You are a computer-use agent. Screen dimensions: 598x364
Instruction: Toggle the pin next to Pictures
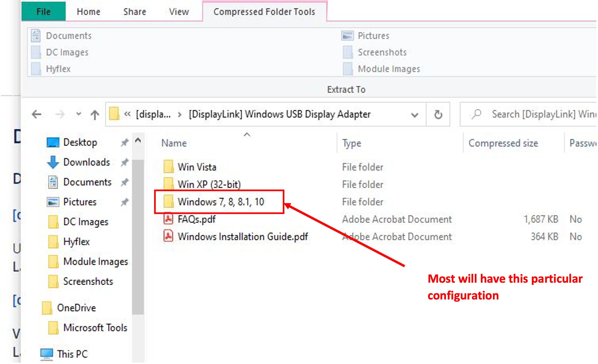click(x=124, y=202)
